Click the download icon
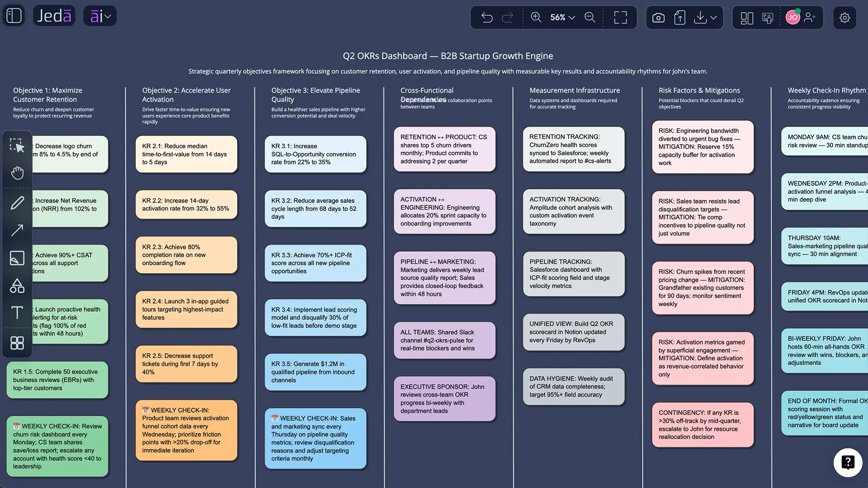This screenshot has height=488, width=868. [x=700, y=18]
